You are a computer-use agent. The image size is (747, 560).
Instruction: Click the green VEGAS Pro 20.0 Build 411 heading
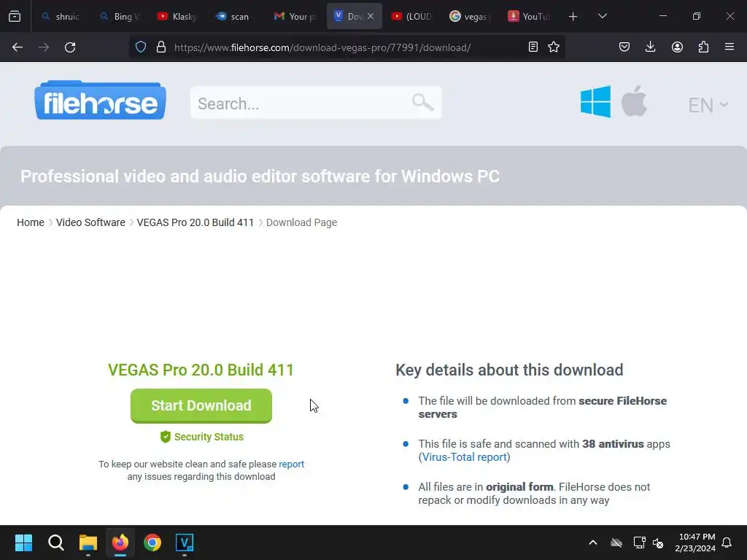click(201, 370)
